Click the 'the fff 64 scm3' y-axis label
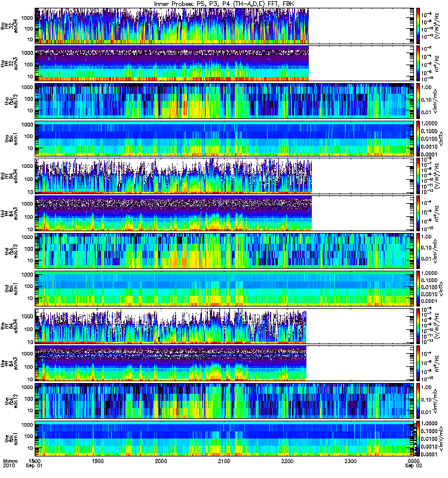Screen dimensions: 448x478 (x=9, y=364)
